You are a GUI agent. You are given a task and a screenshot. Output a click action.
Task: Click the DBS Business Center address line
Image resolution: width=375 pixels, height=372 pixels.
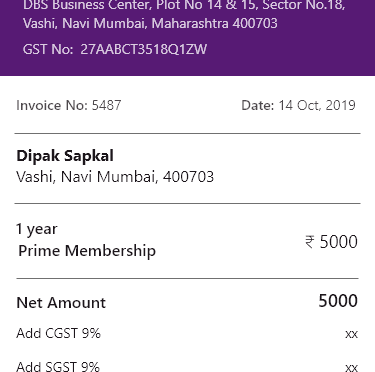184,5
